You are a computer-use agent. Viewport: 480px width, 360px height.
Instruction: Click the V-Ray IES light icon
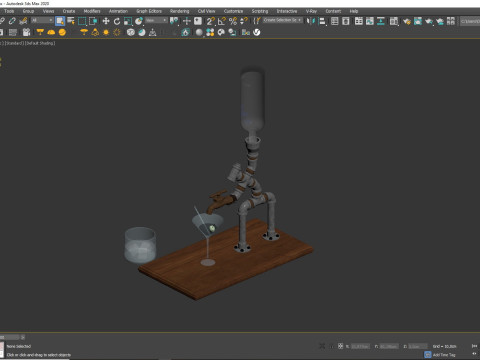95,32
